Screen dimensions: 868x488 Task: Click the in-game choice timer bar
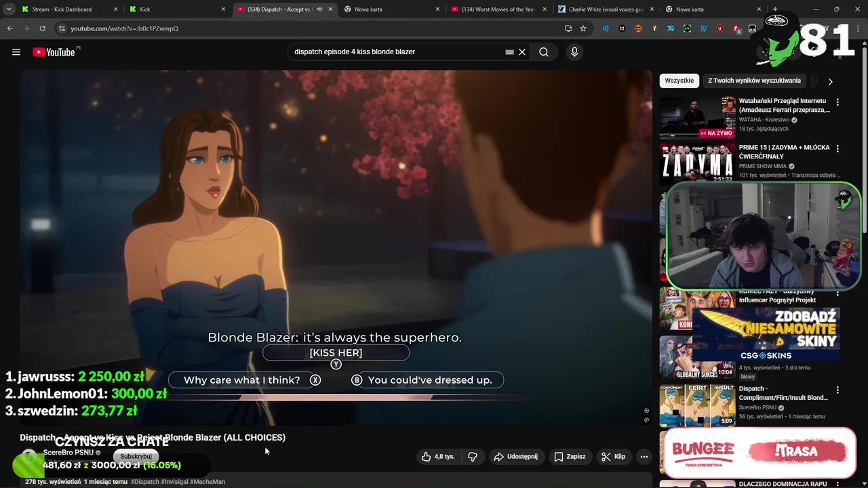[x=336, y=397]
